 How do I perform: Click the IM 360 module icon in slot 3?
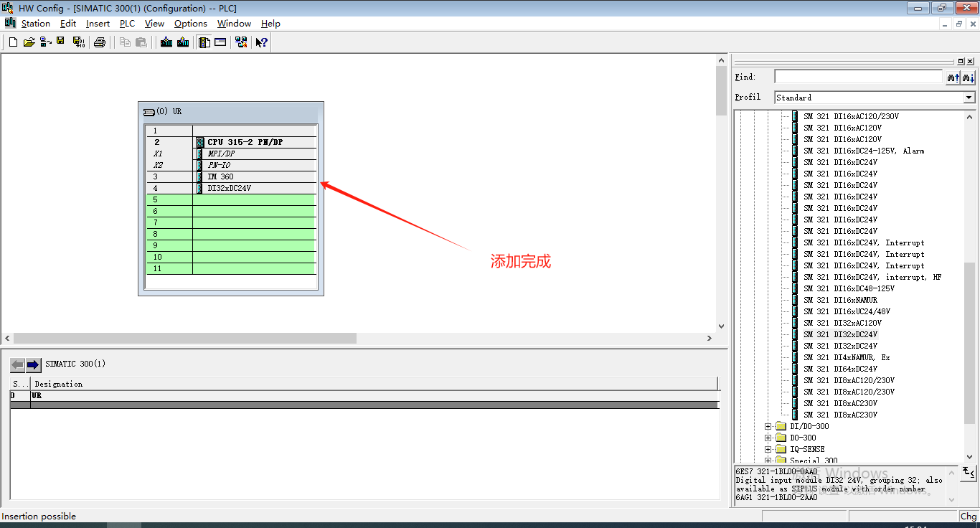pos(200,176)
